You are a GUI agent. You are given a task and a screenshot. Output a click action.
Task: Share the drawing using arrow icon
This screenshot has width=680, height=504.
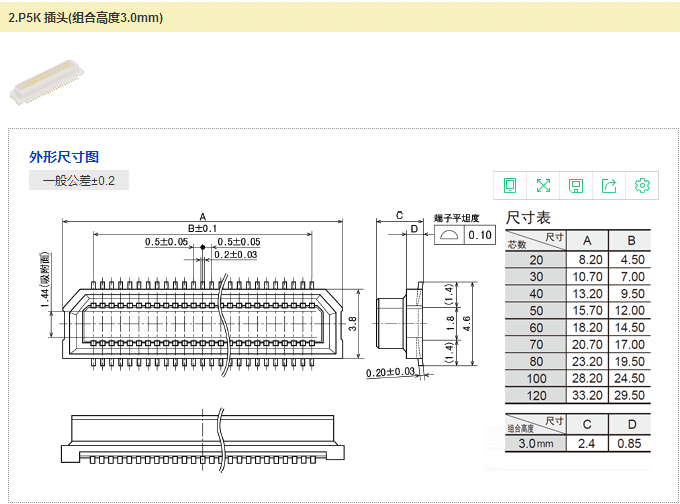tap(609, 185)
